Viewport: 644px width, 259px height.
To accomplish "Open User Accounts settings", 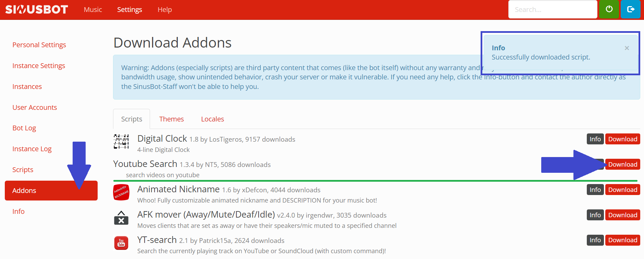I will 35,107.
